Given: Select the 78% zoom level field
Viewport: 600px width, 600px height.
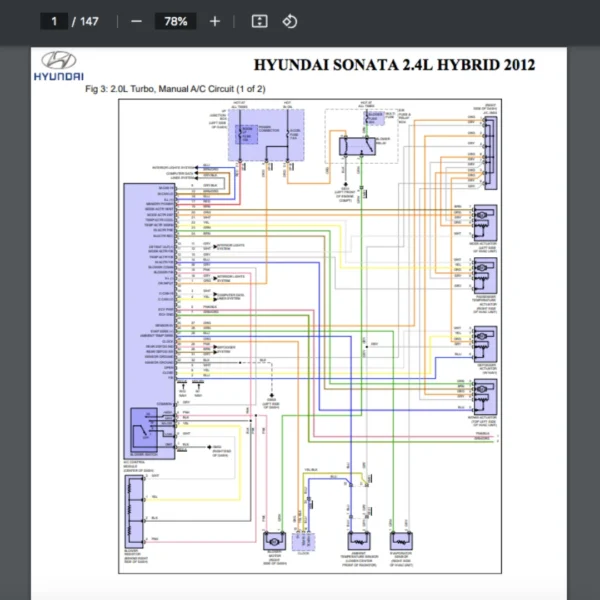Looking at the screenshot, I should [175, 21].
